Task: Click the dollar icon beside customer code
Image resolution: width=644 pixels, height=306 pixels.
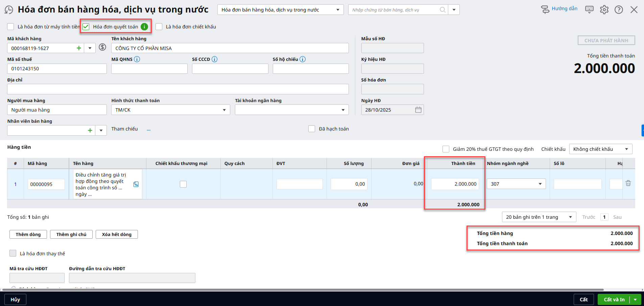Action: point(102,47)
